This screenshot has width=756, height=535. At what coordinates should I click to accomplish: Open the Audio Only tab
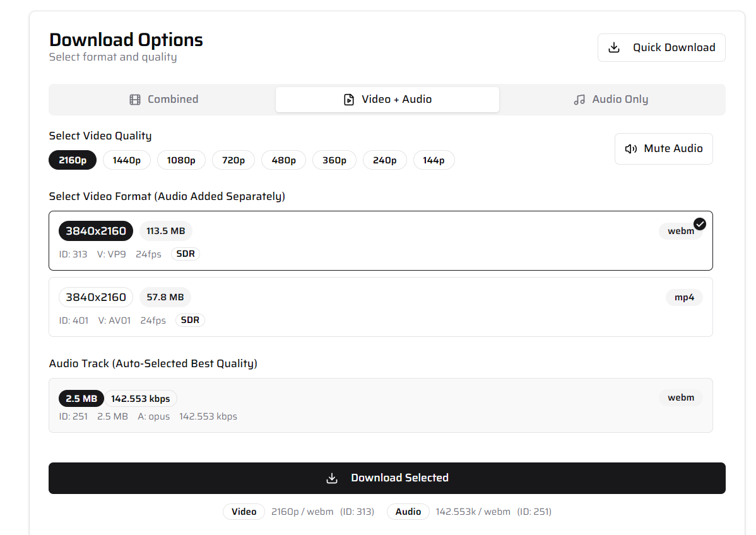[610, 99]
